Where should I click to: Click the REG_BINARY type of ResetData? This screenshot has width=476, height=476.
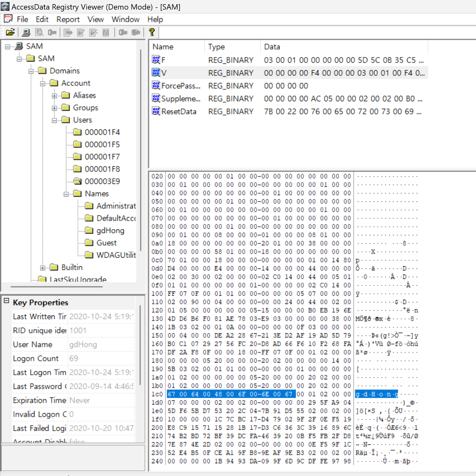[231, 111]
